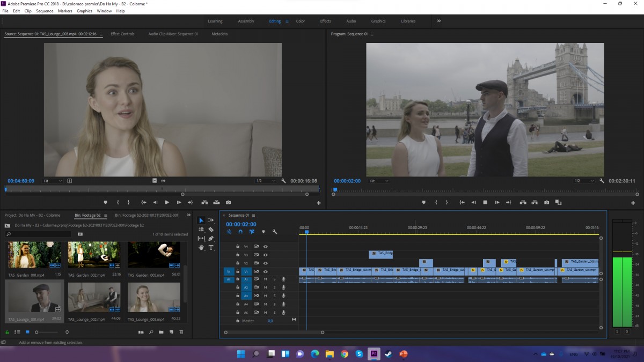644x362 pixels.
Task: Toggle V3 track output eye
Action: [x=265, y=255]
